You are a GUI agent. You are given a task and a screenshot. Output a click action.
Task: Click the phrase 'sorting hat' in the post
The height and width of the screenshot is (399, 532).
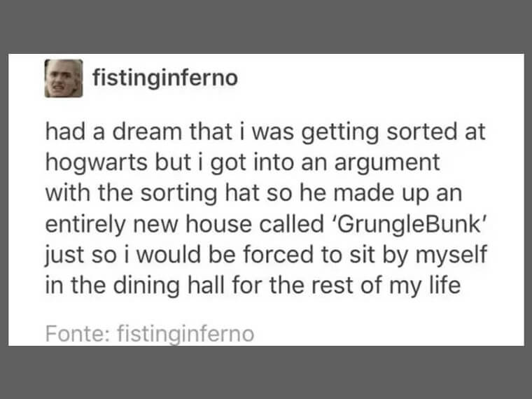click(199, 193)
